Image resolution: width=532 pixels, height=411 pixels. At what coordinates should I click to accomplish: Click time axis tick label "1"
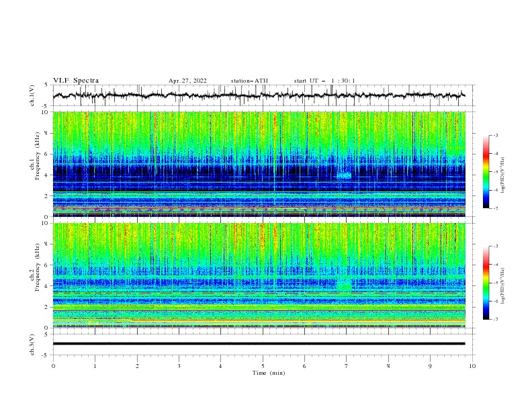pyautogui.click(x=95, y=366)
